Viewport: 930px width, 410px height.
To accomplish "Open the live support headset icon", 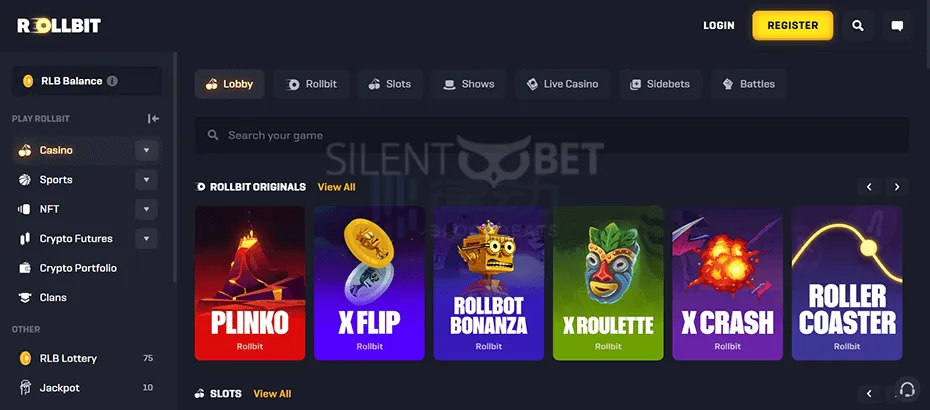I will [907, 389].
